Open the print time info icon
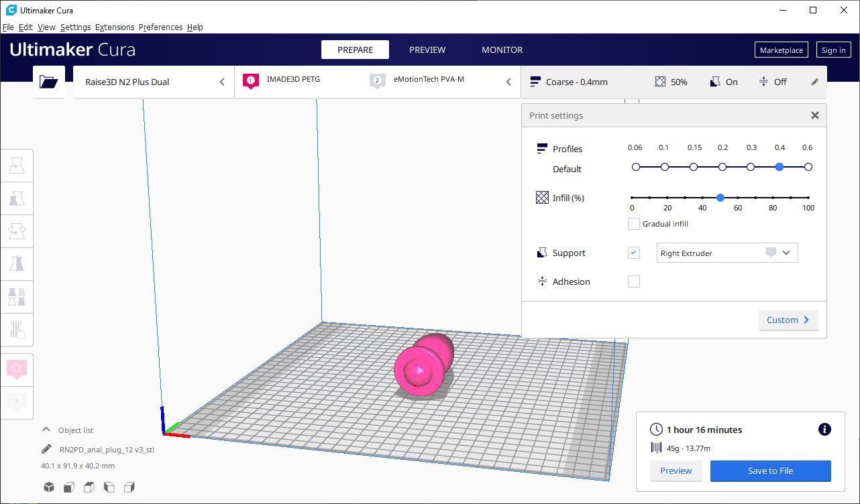Viewport: 860px width, 504px height. point(824,430)
